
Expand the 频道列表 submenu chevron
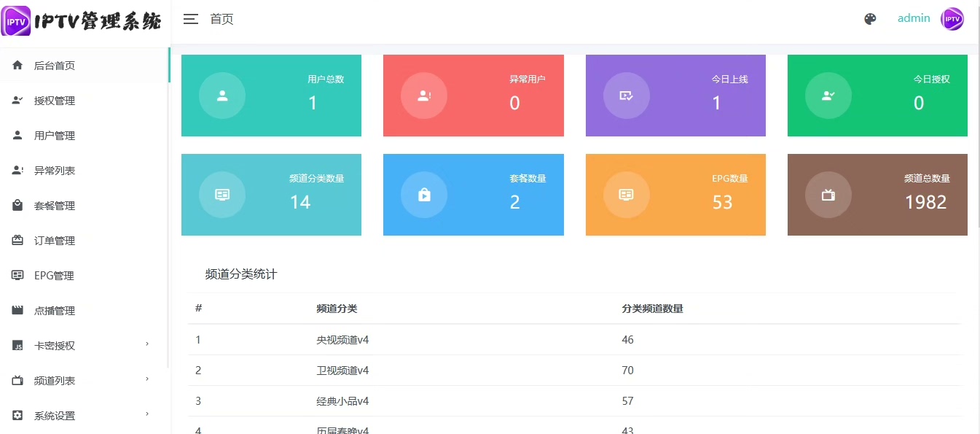pos(147,379)
